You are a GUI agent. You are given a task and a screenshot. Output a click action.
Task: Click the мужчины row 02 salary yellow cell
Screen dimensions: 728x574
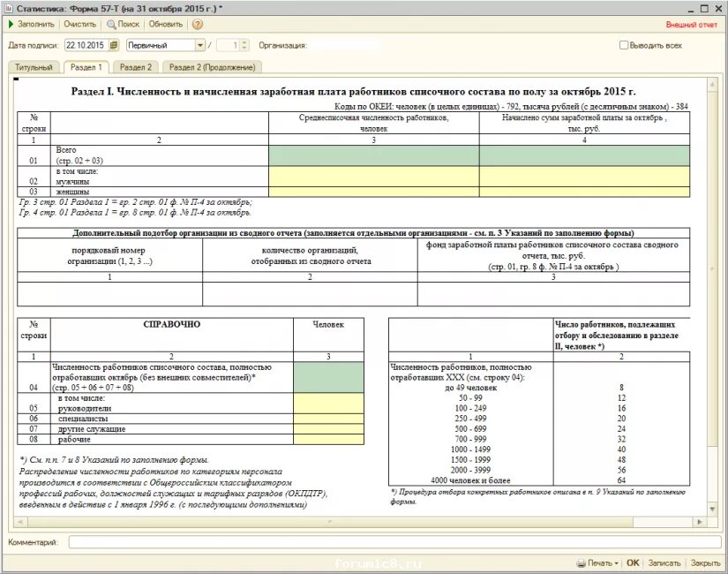(584, 177)
